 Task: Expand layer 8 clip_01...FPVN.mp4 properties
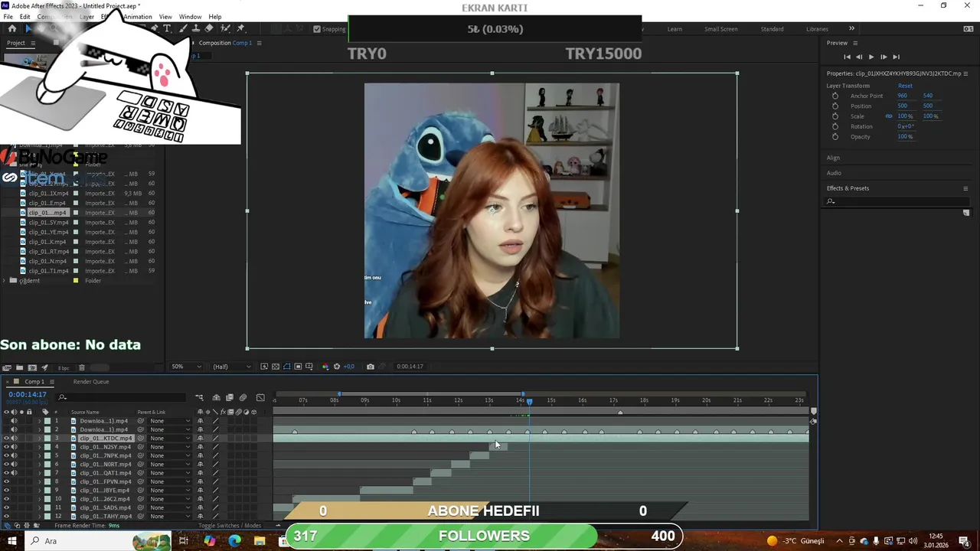(x=39, y=481)
